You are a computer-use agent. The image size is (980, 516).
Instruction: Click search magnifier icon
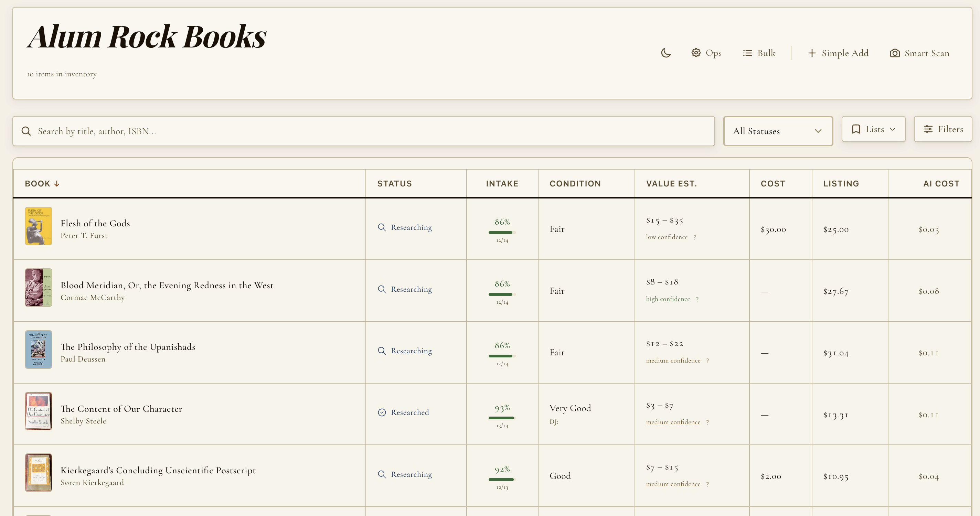[26, 131]
